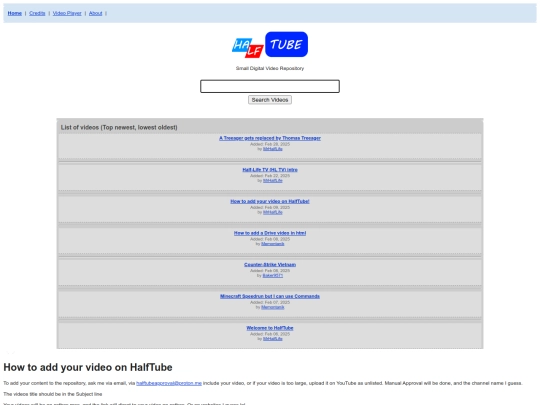Open the About navigation link
Image resolution: width=540 pixels, height=405 pixels.
(x=95, y=13)
